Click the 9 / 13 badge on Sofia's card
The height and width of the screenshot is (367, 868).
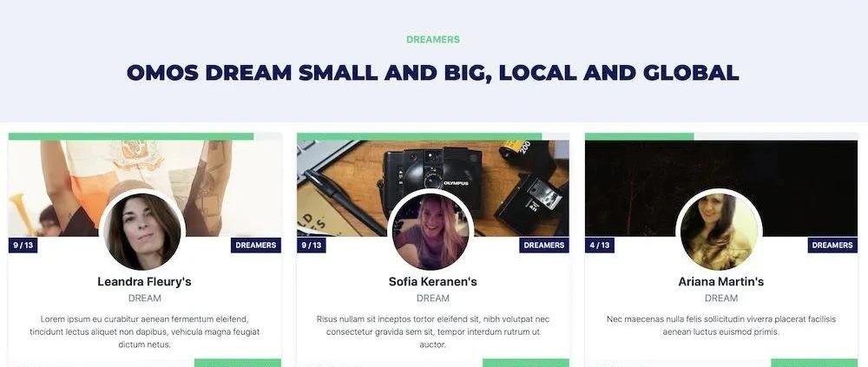coord(311,246)
